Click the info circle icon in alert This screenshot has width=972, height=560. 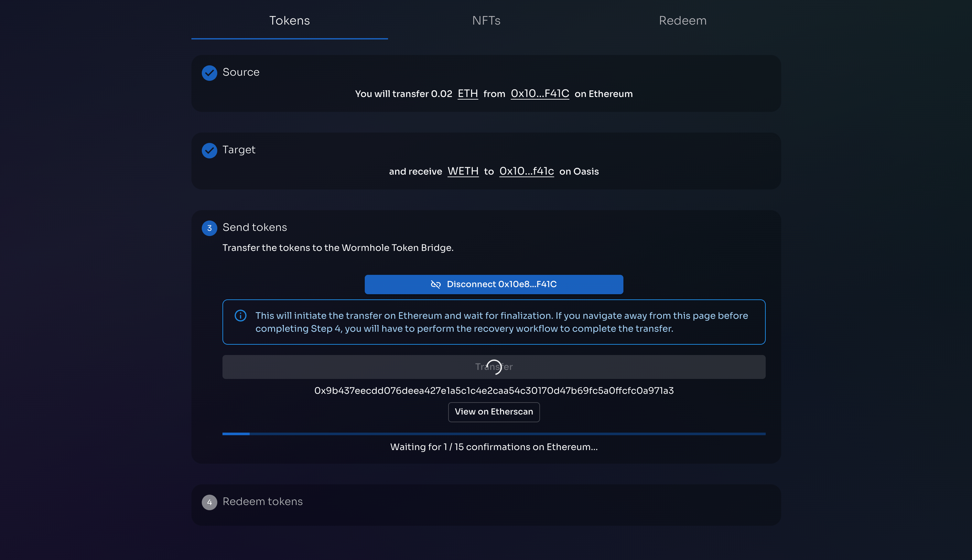[x=240, y=316]
